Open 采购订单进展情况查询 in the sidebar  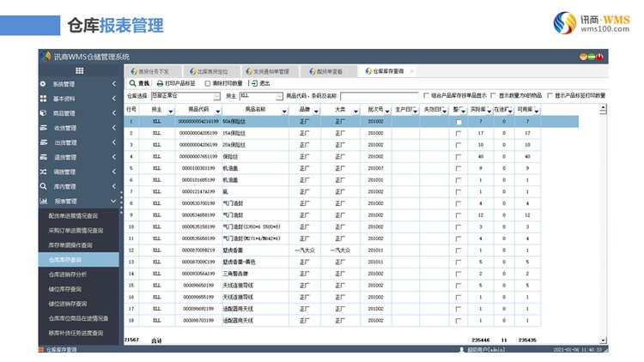(76, 230)
